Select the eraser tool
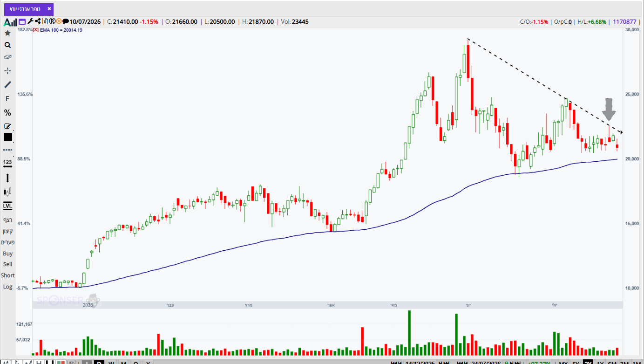The width and height of the screenshot is (644, 364). (x=7, y=57)
